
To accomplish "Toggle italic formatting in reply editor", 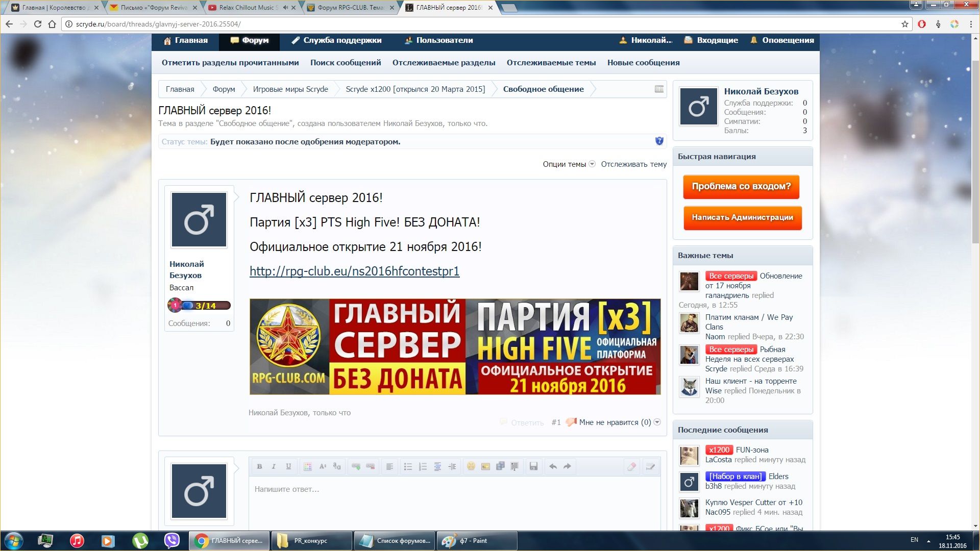I will 274,466.
